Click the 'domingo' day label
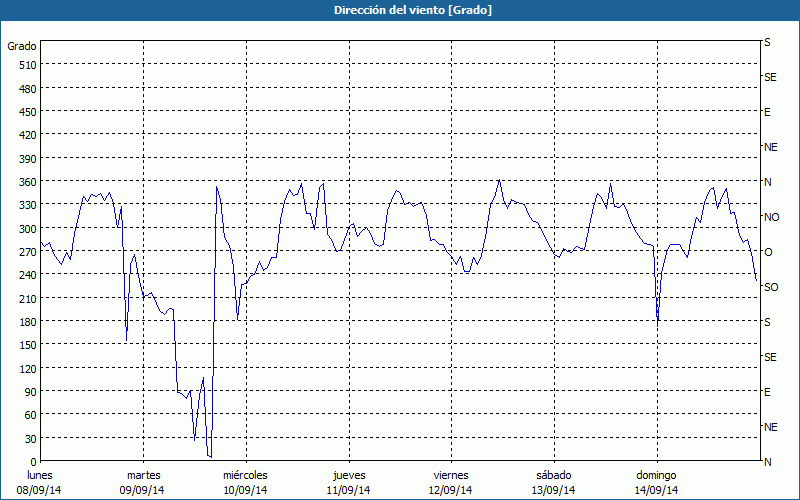Screen dimensions: 800x500 pos(655,475)
